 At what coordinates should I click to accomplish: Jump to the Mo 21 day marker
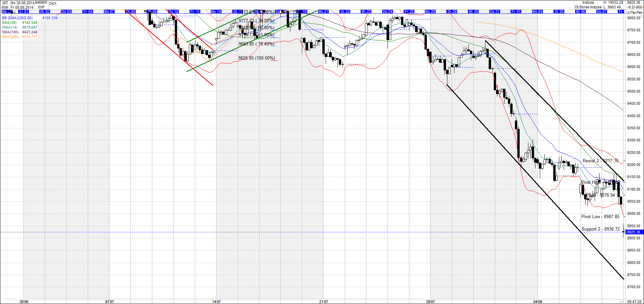click(323, 11)
